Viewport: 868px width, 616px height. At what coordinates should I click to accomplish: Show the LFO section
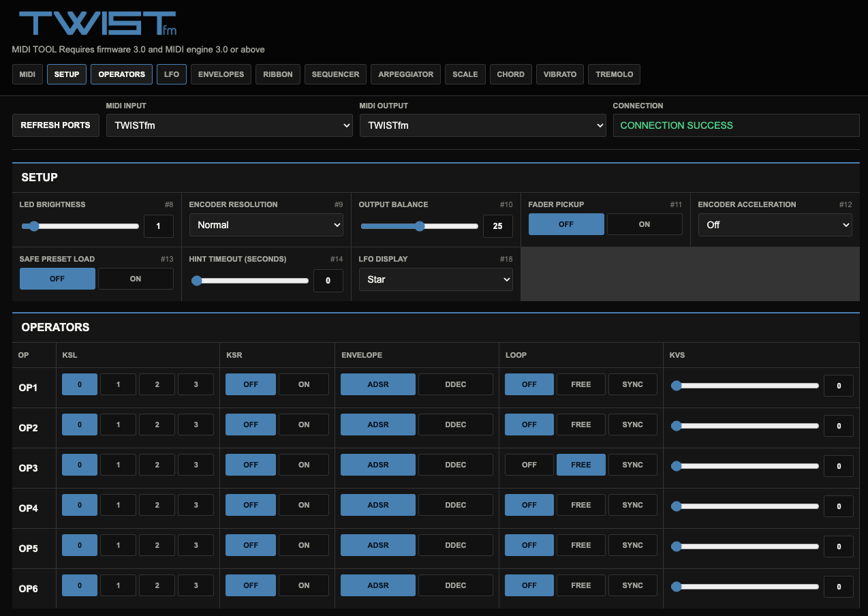tap(172, 74)
